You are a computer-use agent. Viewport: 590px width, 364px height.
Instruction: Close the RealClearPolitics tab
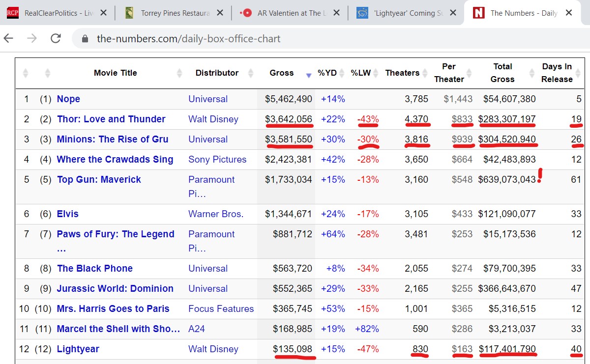point(103,13)
